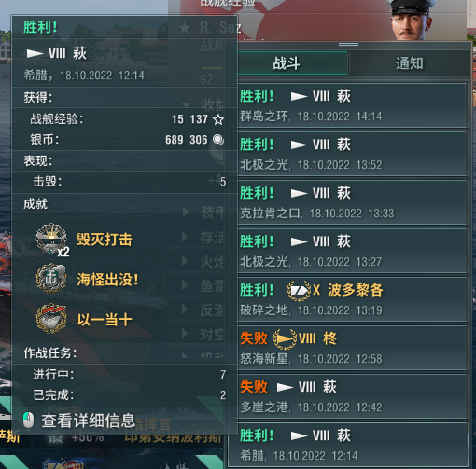Click the 海怪出没 achievement badge icon

pos(51,279)
